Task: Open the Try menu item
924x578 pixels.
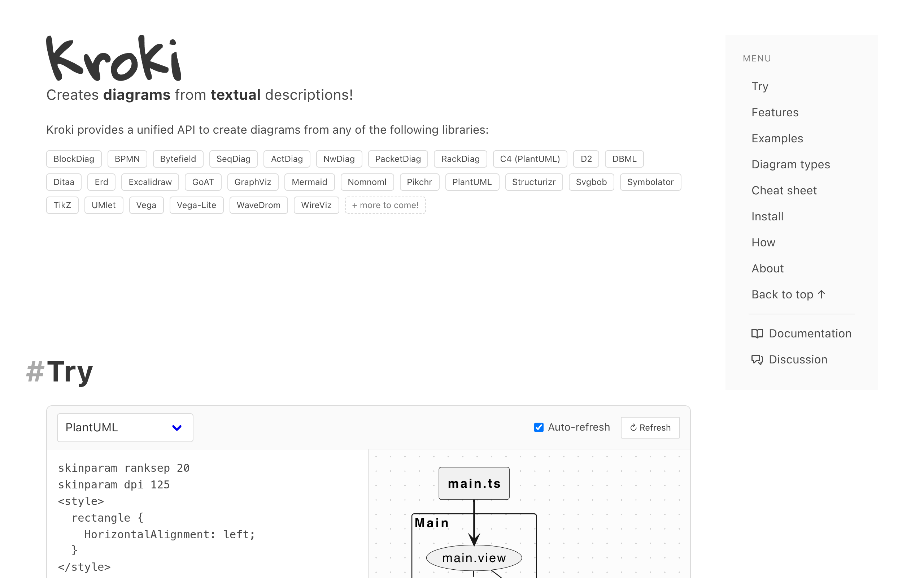Action: coord(760,86)
